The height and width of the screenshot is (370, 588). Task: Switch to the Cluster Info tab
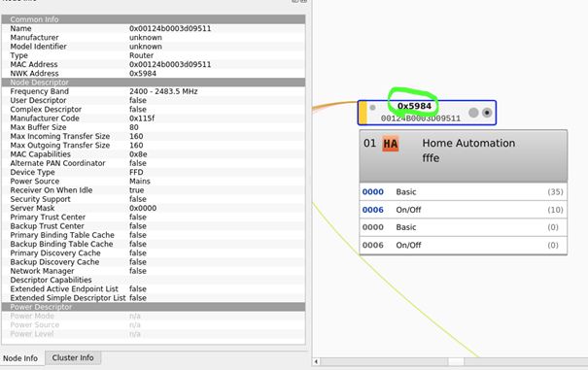[x=73, y=357]
